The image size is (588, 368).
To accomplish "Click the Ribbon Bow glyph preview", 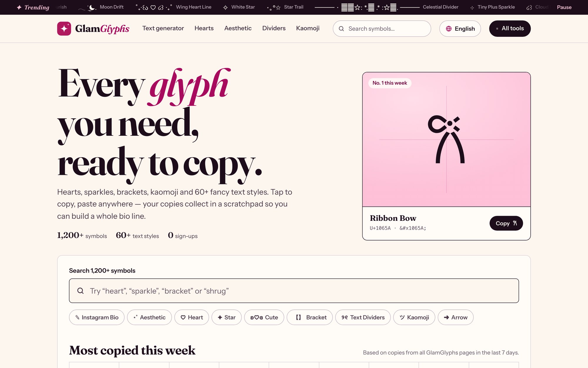I will pyautogui.click(x=446, y=139).
